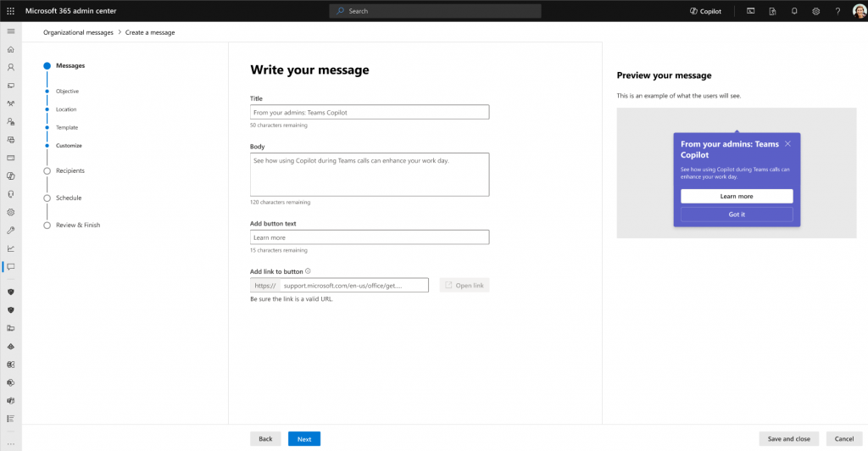The width and height of the screenshot is (868, 451).
Task: Jump to the Review & Finish step
Action: coord(78,225)
